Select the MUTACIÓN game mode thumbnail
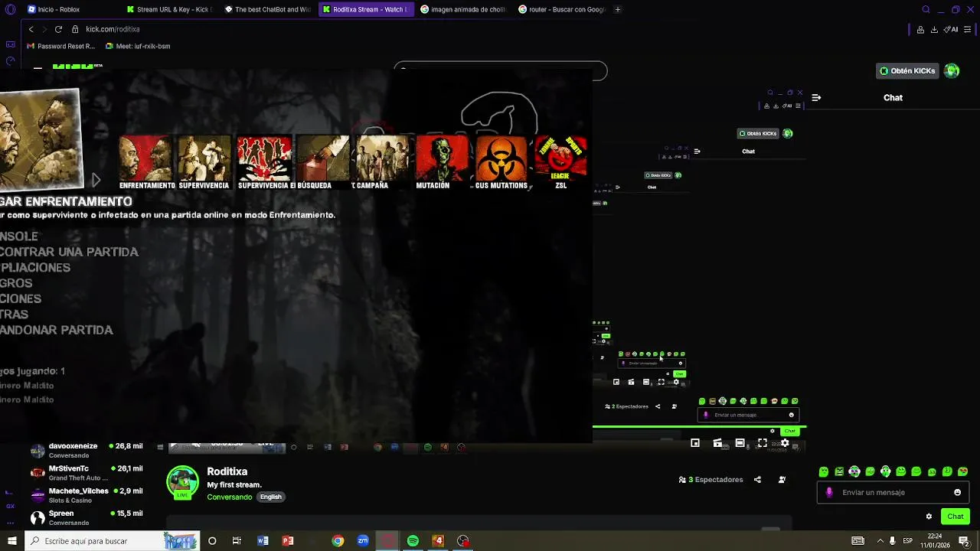 tap(442, 162)
